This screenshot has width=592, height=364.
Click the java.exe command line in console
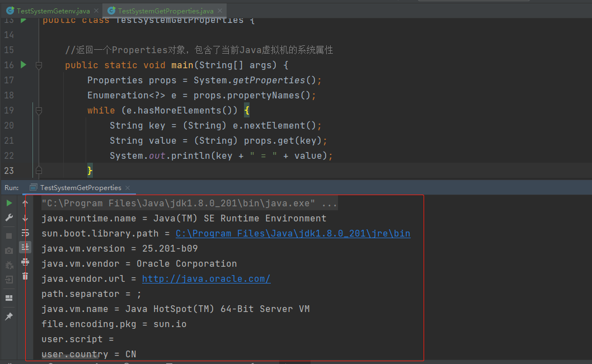[189, 204]
